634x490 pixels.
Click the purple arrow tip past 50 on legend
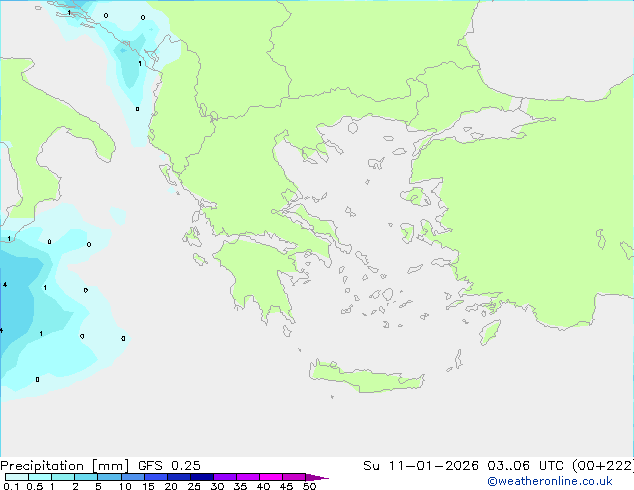[x=317, y=477]
